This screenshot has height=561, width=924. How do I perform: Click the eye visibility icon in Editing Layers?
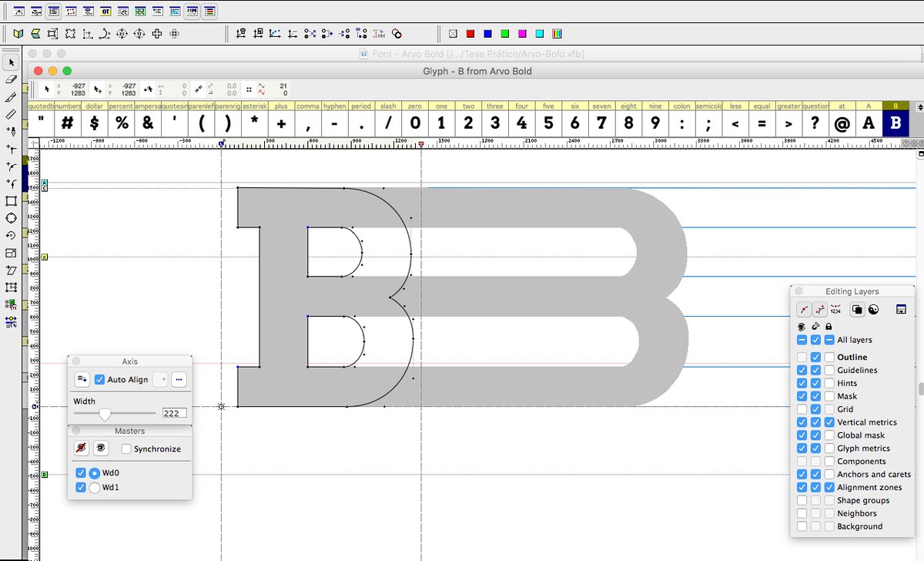point(801,327)
